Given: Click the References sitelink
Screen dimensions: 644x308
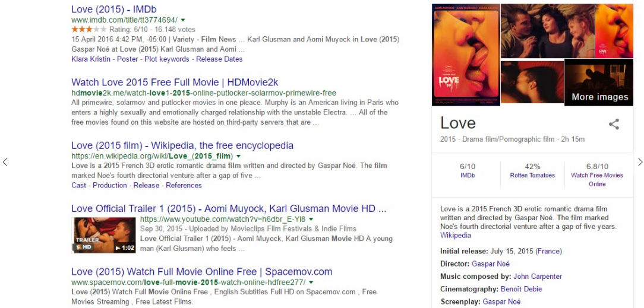Looking at the screenshot, I should point(184,185).
